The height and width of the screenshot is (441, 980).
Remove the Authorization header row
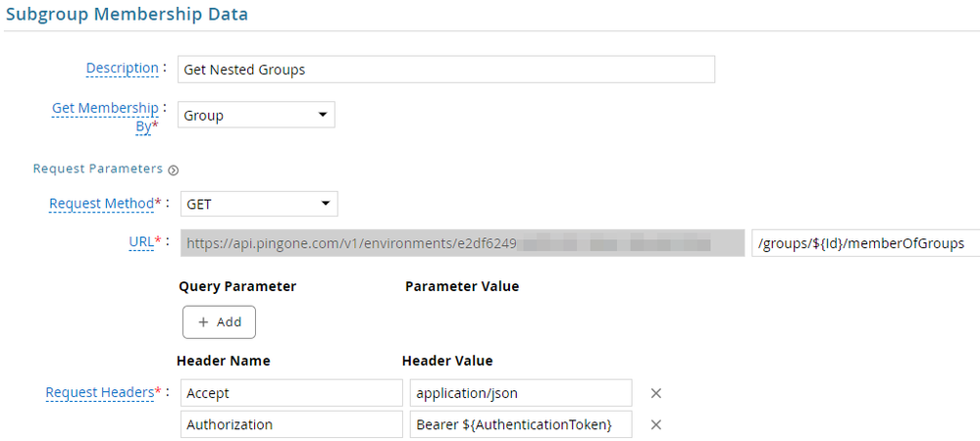[x=655, y=424]
